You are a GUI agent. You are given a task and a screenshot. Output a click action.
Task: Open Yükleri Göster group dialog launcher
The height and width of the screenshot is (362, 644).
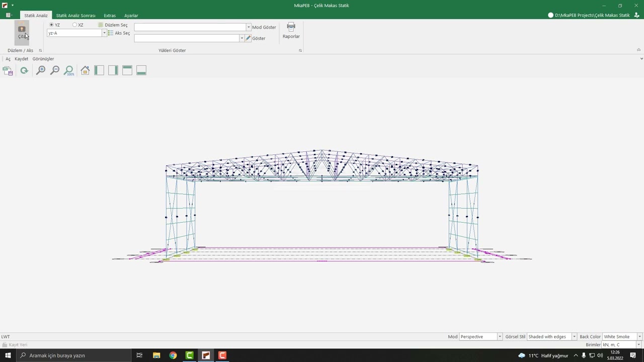coord(300,50)
